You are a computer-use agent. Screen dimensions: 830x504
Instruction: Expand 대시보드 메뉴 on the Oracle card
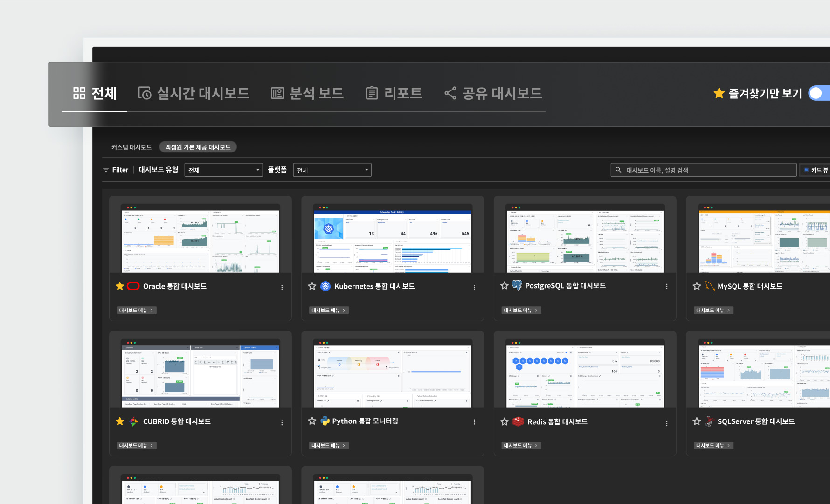click(136, 311)
